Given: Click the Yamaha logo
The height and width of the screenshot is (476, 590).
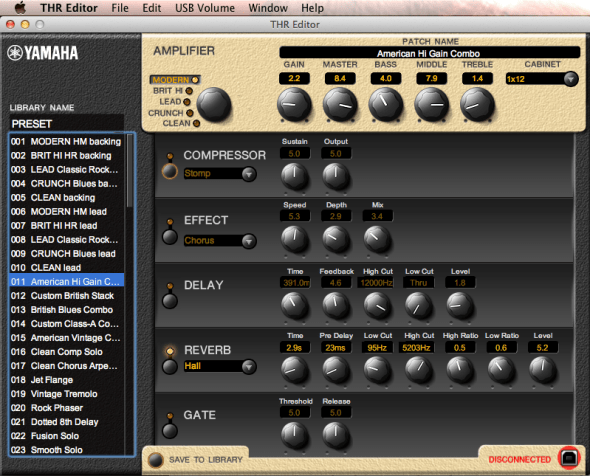Looking at the screenshot, I should pos(43,53).
